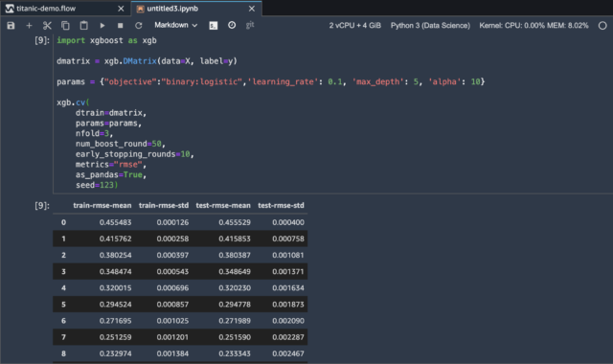This screenshot has width=613, height=364.
Task: Select cell value 0.000397 in row 2
Action: [172, 255]
